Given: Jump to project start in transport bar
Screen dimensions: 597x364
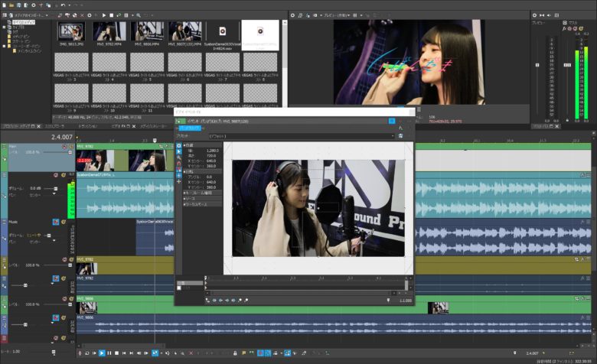Looking at the screenshot, I should tap(124, 353).
